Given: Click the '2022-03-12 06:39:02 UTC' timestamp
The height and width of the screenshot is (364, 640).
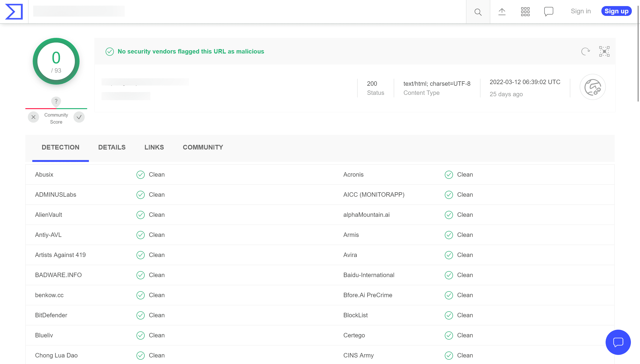Looking at the screenshot, I should click(525, 82).
